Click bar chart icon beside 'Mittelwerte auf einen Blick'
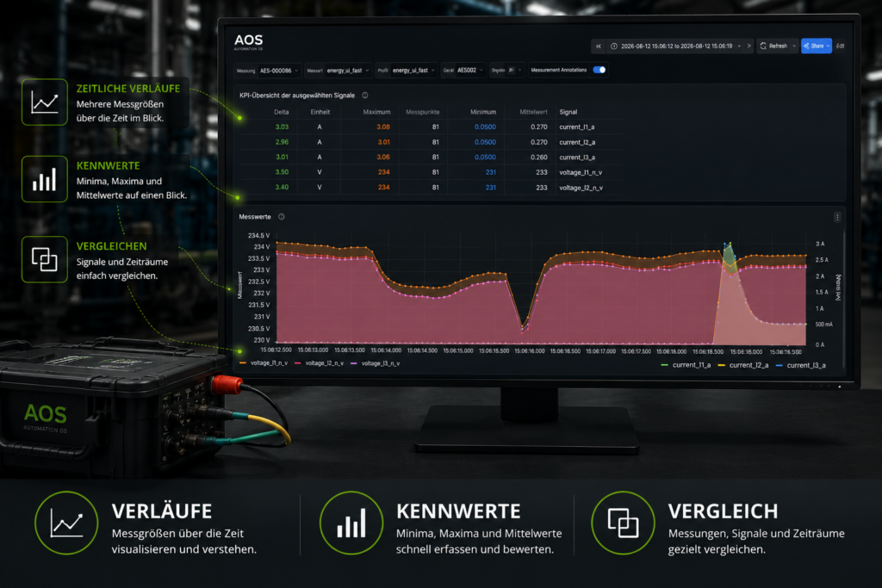Screen dimensions: 882x588 pos(45,179)
